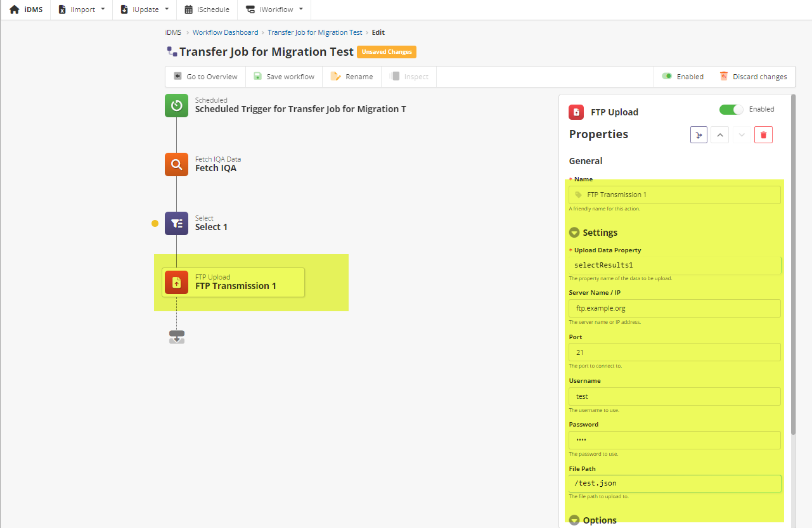
Task: Move the action up with the up arrow
Action: [719, 134]
